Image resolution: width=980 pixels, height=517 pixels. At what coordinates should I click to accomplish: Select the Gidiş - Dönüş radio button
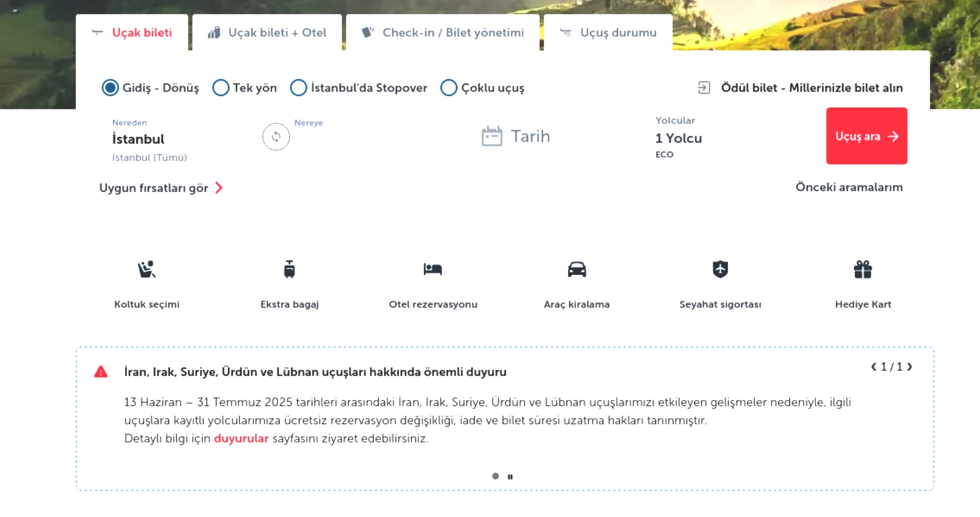pos(110,88)
